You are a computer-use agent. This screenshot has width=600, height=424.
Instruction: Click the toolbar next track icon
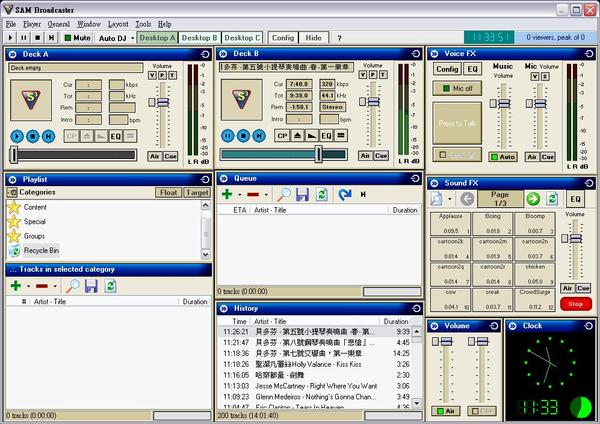point(51,38)
